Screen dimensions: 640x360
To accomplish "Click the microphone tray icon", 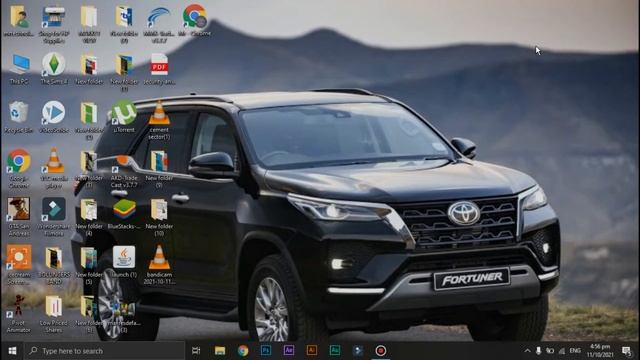I will coord(539,351).
